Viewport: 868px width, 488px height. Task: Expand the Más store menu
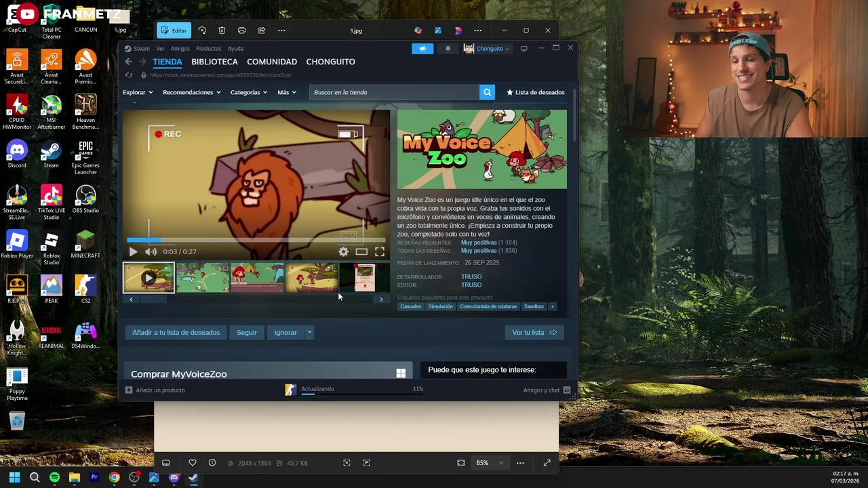click(287, 92)
